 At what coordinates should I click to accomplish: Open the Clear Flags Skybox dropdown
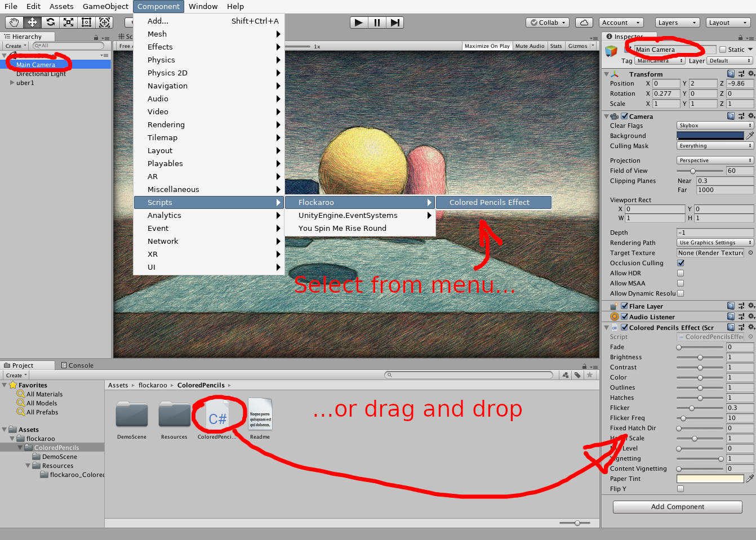coord(714,126)
